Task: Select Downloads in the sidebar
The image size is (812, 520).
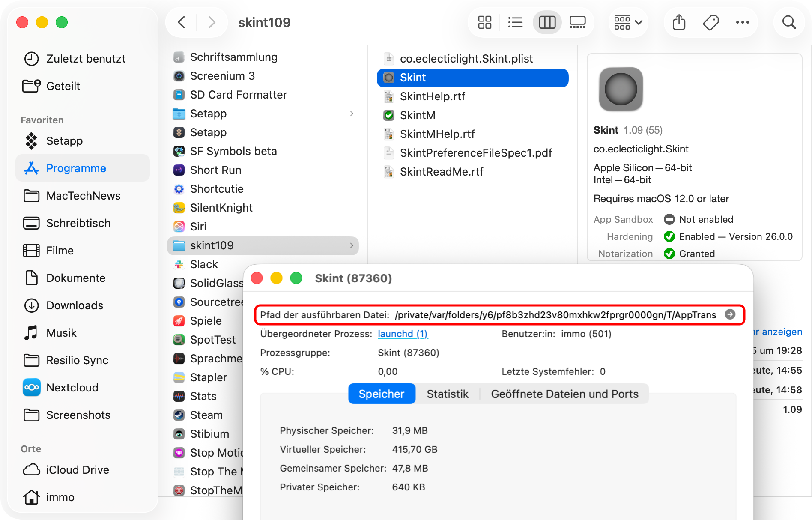Action: coord(75,305)
